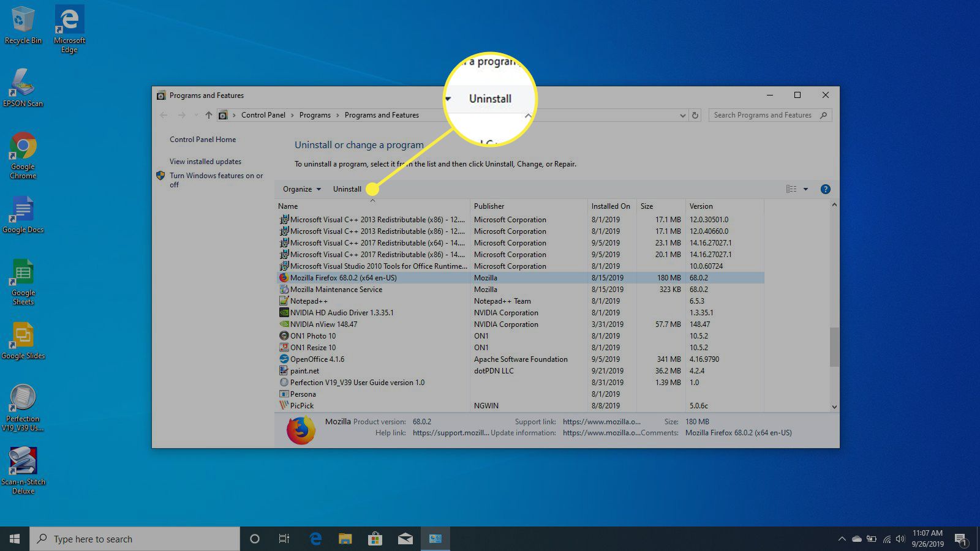Viewport: 980px width, 551px height.
Task: Click the Task View icon on the taskbar
Action: coord(284,539)
